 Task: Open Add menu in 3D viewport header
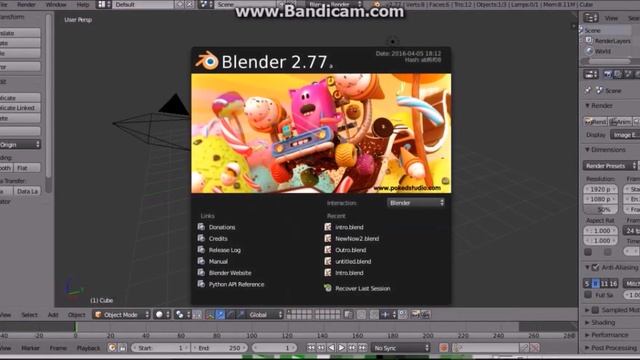53,315
